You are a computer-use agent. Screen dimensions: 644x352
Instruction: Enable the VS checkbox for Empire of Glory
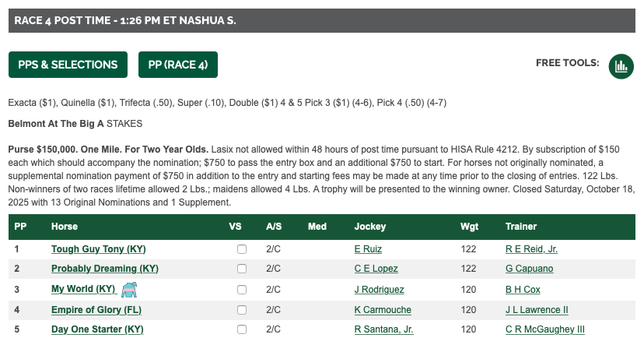point(242,310)
